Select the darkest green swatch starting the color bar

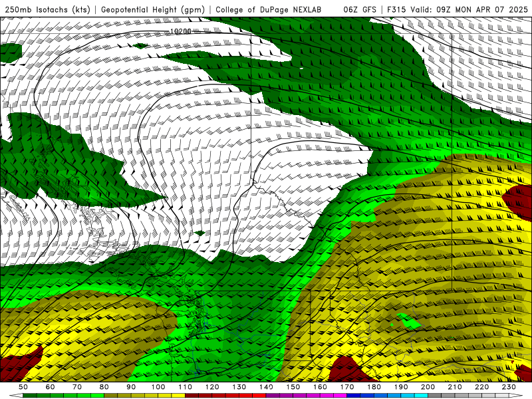coord(30,396)
